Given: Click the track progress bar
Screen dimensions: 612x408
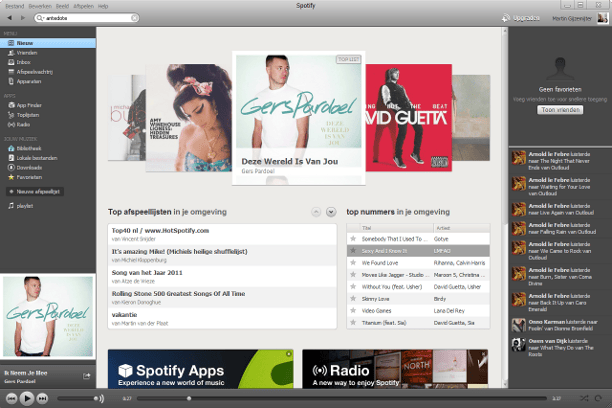Looking at the screenshot, I should click(x=342, y=399).
